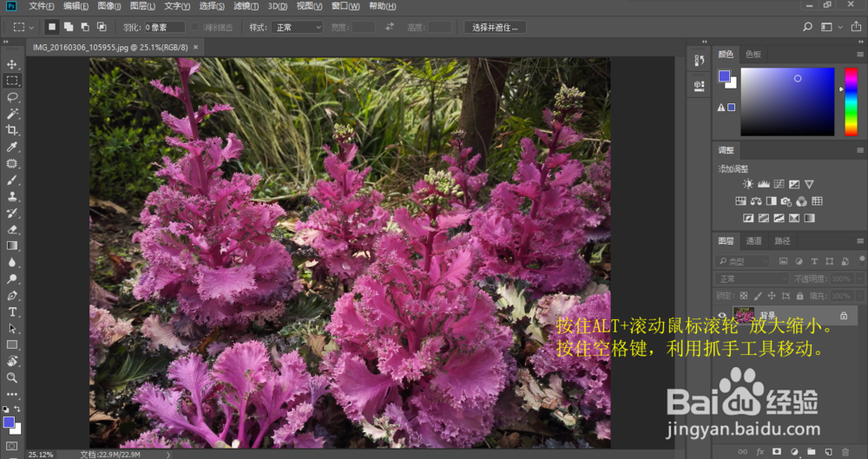Select the Move tool

pyautogui.click(x=11, y=64)
